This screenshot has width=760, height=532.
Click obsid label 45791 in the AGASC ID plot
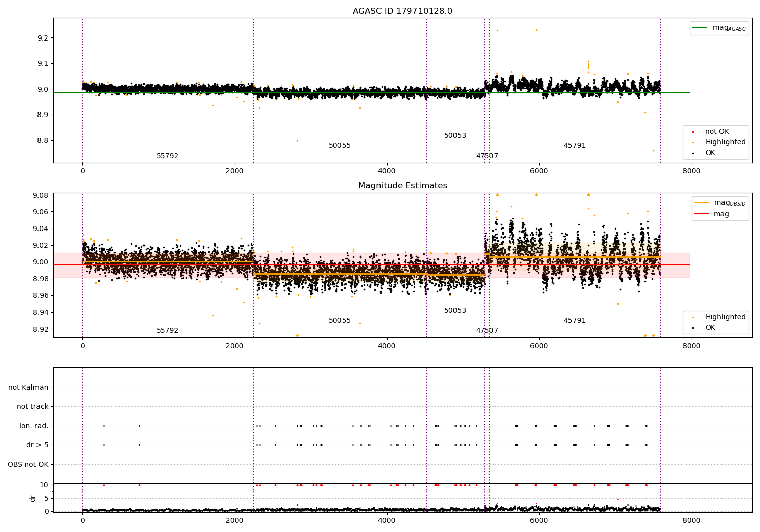[575, 146]
